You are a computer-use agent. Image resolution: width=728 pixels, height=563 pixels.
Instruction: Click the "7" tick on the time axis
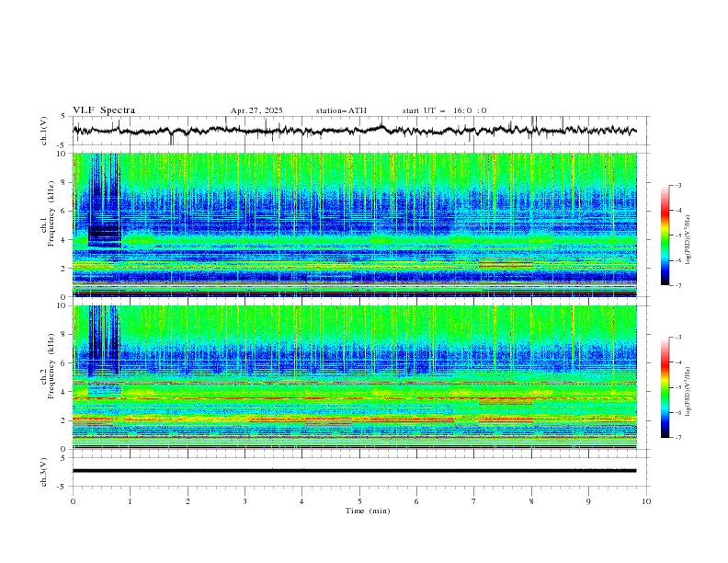pyautogui.click(x=474, y=501)
